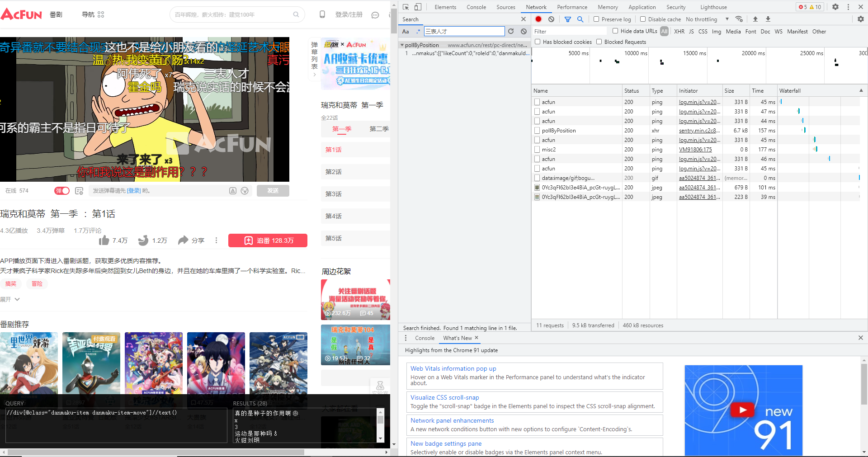Toggle the device toolbar icon in DevTools
This screenshot has height=457, width=868.
(418, 7)
